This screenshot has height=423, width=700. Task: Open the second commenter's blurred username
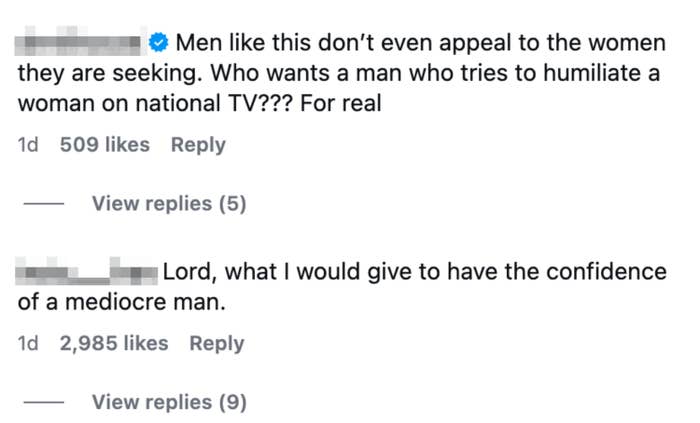[88, 272]
